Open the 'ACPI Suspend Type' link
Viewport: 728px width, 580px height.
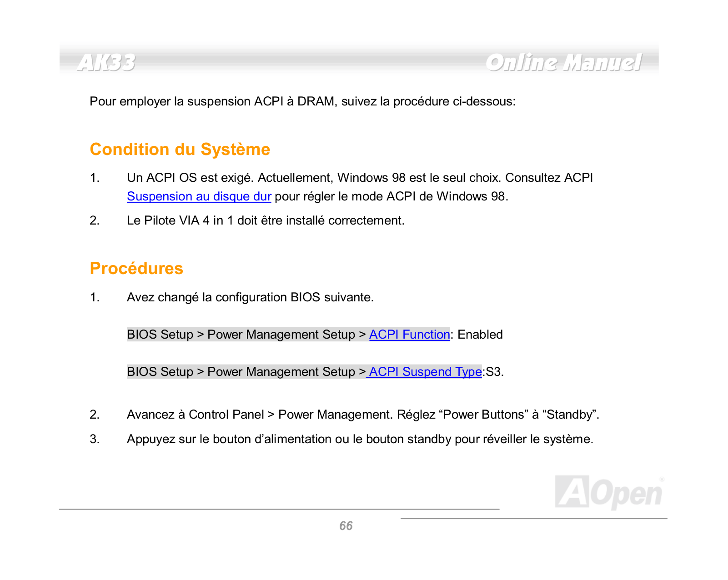[425, 372]
